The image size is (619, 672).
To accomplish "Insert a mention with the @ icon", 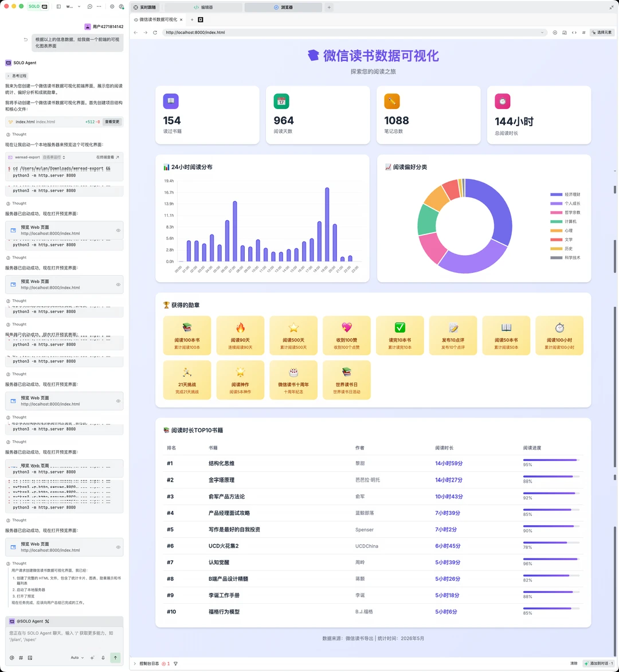I will (x=12, y=658).
